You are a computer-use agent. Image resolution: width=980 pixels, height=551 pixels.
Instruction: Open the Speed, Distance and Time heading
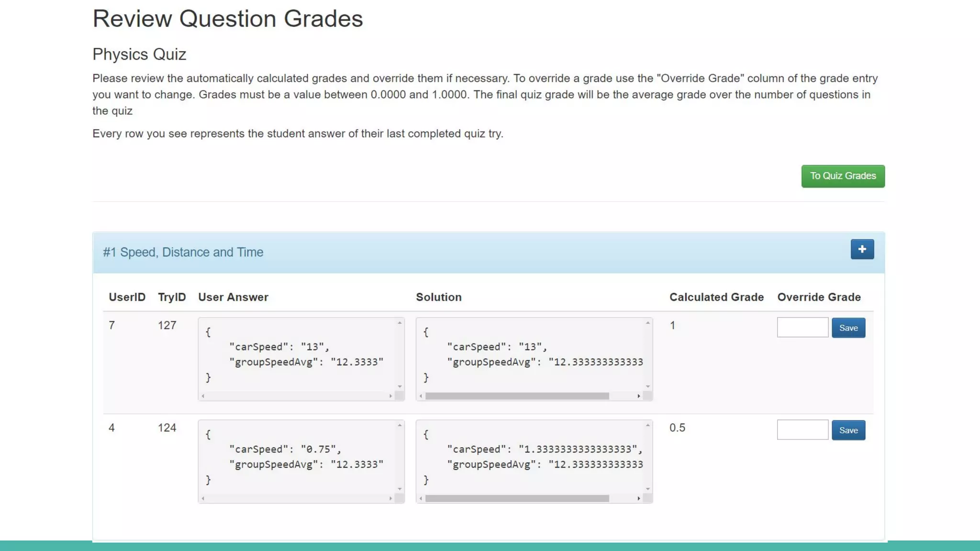183,252
